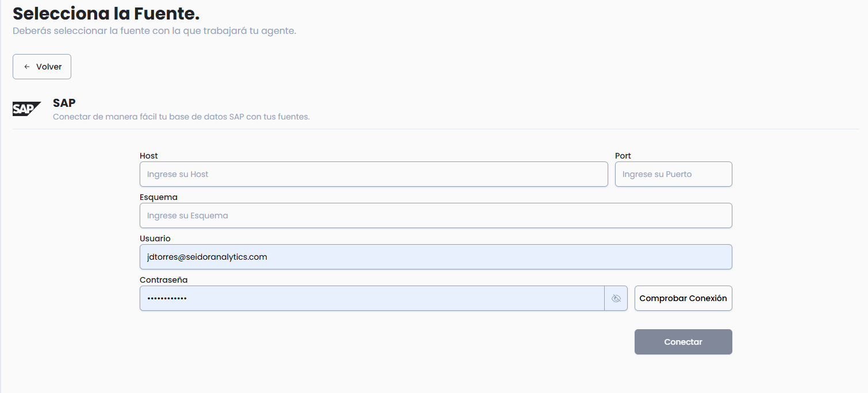Click the bold SAP heading text
The height and width of the screenshot is (393, 868).
click(64, 103)
